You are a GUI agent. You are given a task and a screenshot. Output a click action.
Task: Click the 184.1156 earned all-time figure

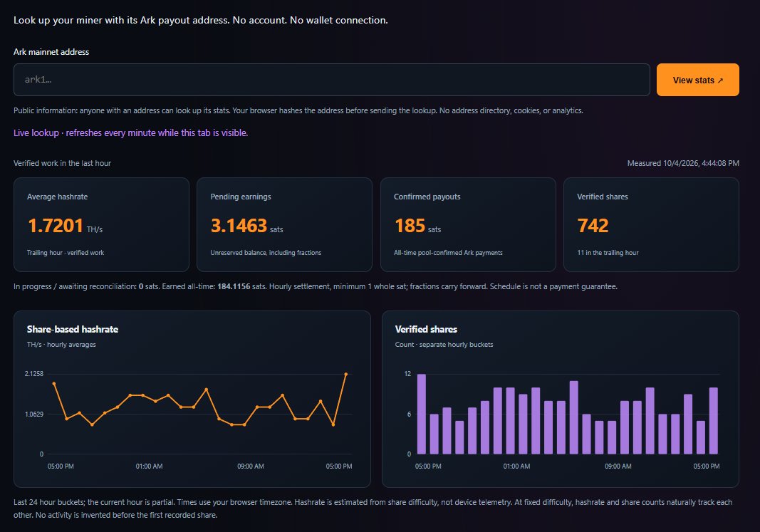[234, 286]
